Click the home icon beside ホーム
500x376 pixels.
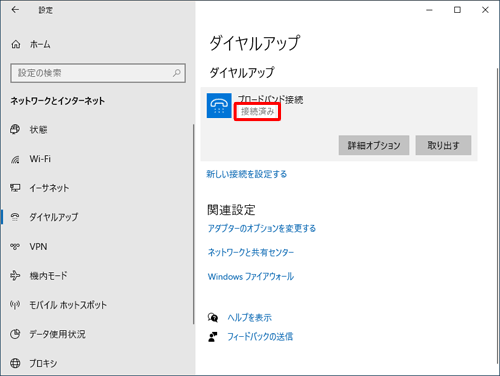pos(16,44)
